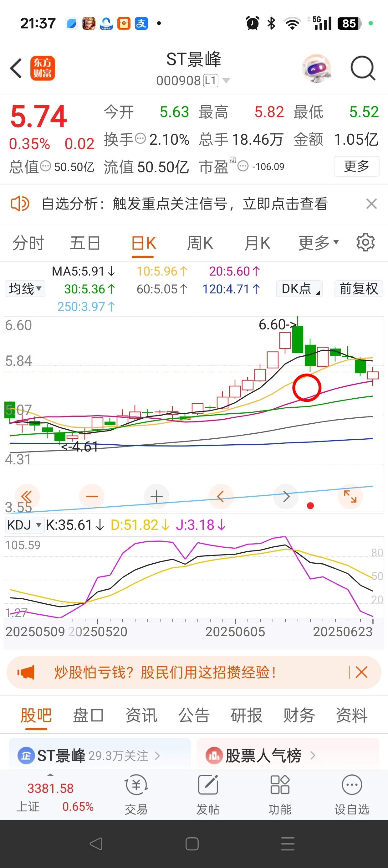Tap the info icon beside 市盈
This screenshot has height=868, width=388.
(243, 166)
